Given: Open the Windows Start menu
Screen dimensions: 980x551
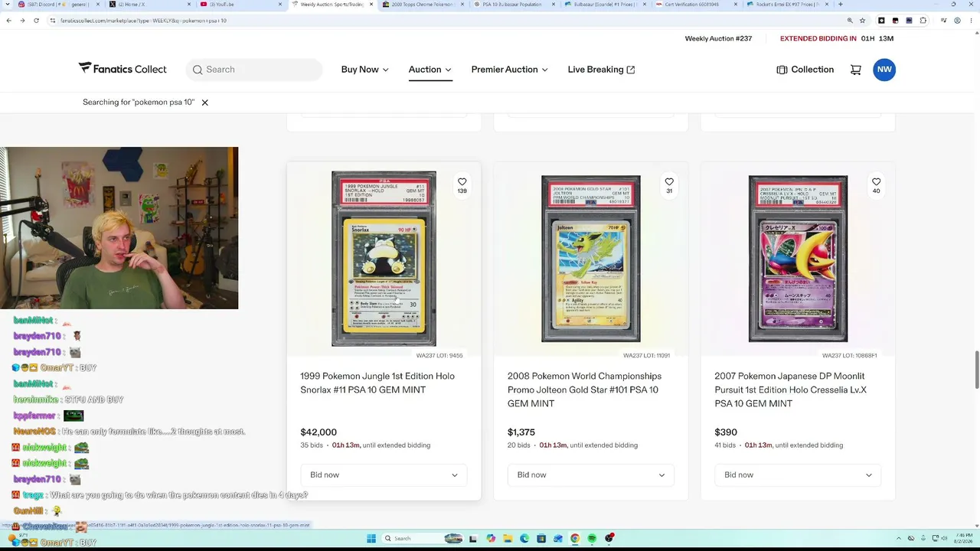Looking at the screenshot, I should tap(371, 539).
